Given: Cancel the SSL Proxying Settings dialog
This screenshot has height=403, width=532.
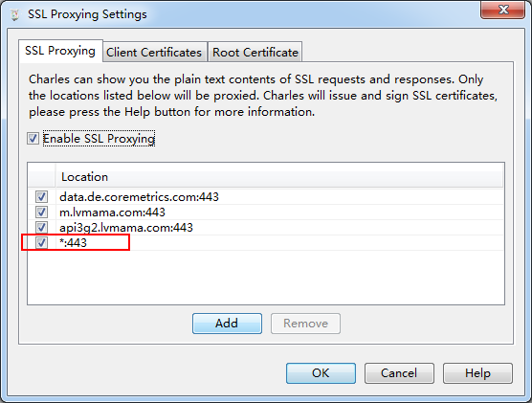Looking at the screenshot, I should pos(399,373).
